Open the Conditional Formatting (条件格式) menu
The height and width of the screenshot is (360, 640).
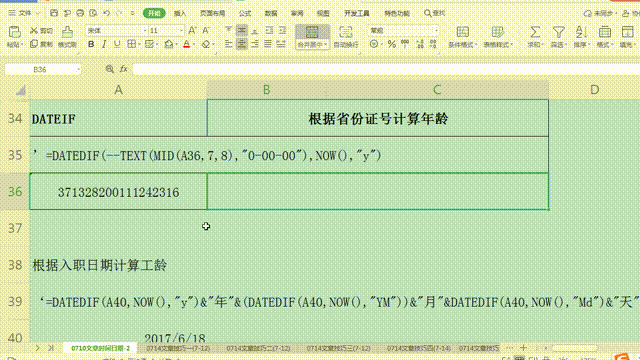[462, 37]
